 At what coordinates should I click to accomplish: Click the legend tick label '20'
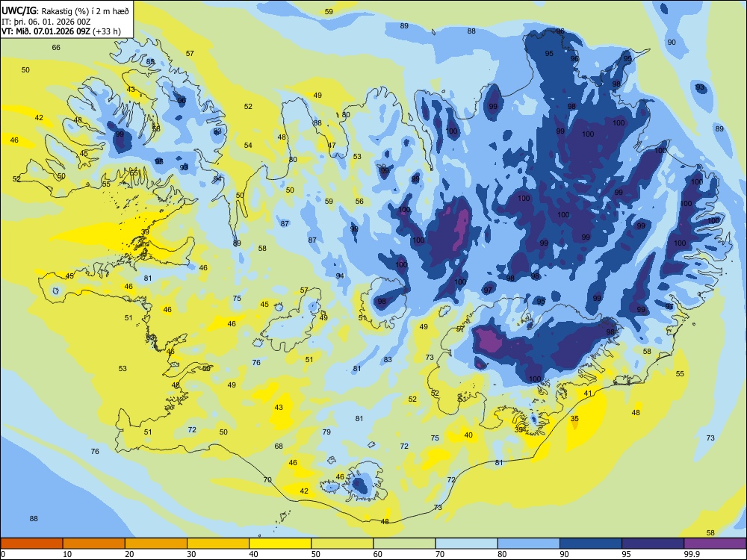pos(129,554)
